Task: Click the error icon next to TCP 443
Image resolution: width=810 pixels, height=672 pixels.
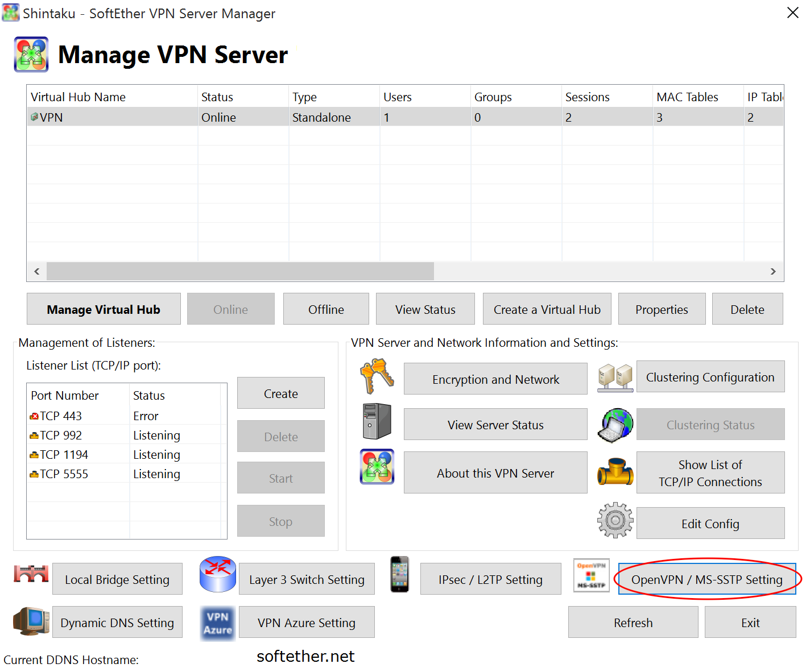Action: click(x=34, y=416)
